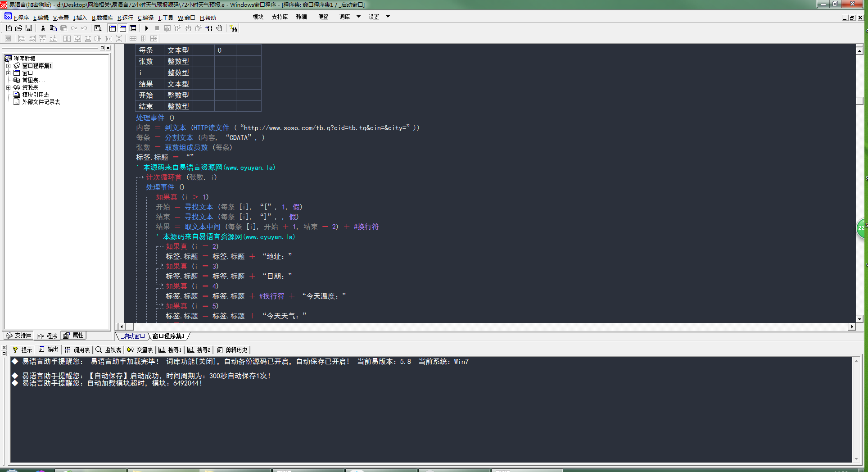Image resolution: width=868 pixels, height=472 pixels.
Task: Open the 词库 dropdown arrow
Action: click(x=359, y=17)
